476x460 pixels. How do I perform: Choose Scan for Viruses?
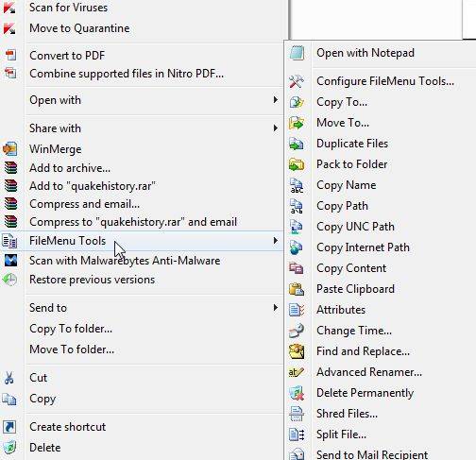(x=68, y=8)
